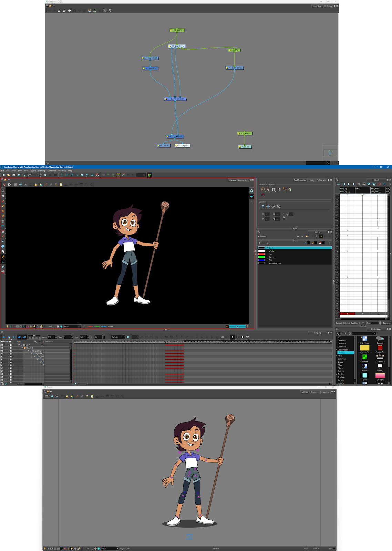Viewport: 392px width, 551px height.
Task: Switch to the Onion Skin tab
Action: (x=321, y=180)
